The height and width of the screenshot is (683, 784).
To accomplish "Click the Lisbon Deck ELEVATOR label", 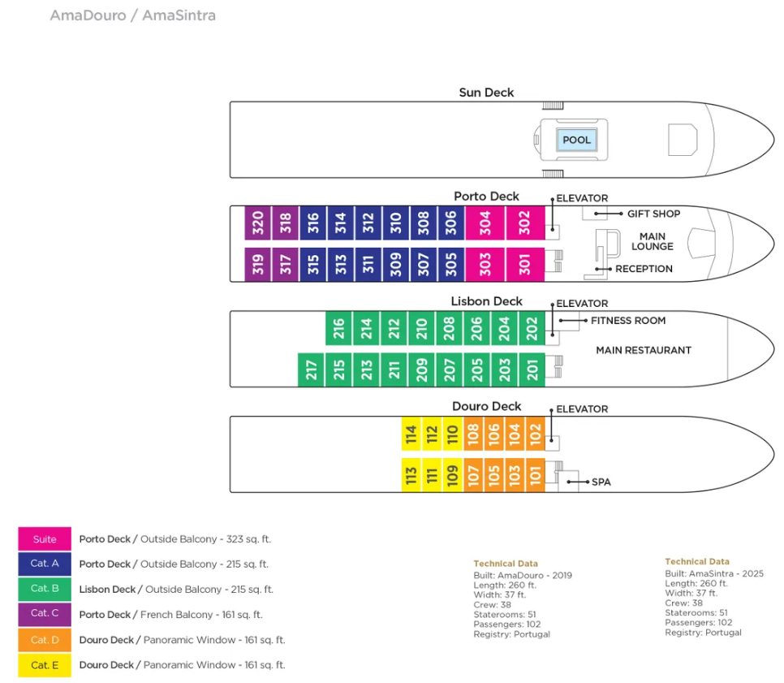I will 582,303.
